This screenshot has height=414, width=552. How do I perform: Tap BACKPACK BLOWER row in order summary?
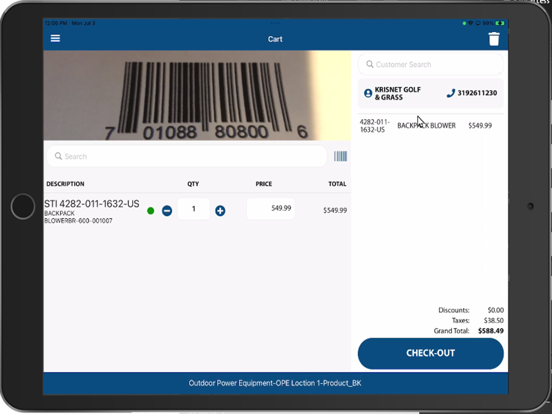coord(426,126)
